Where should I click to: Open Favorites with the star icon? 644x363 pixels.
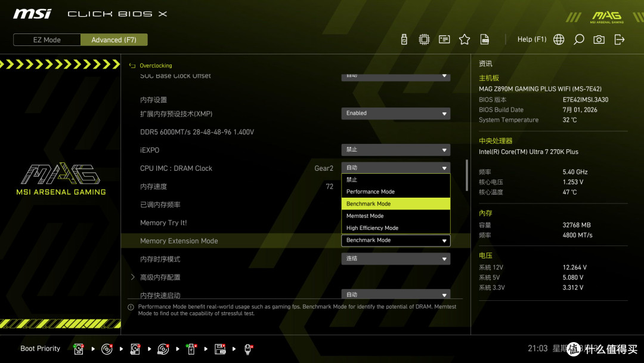[465, 39]
